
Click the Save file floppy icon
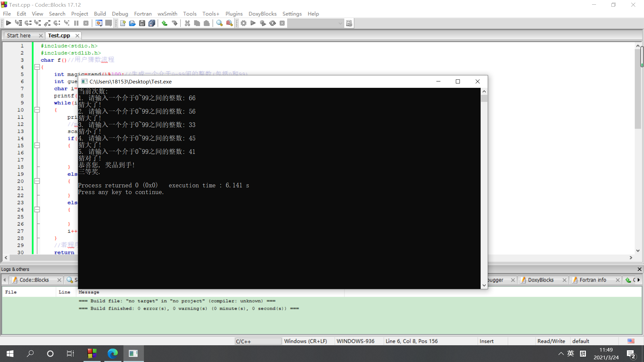point(142,23)
